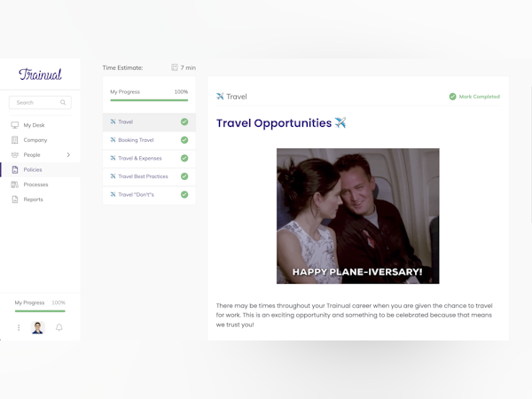Click airplane icon in content header
This screenshot has width=532, height=399.
point(220,97)
